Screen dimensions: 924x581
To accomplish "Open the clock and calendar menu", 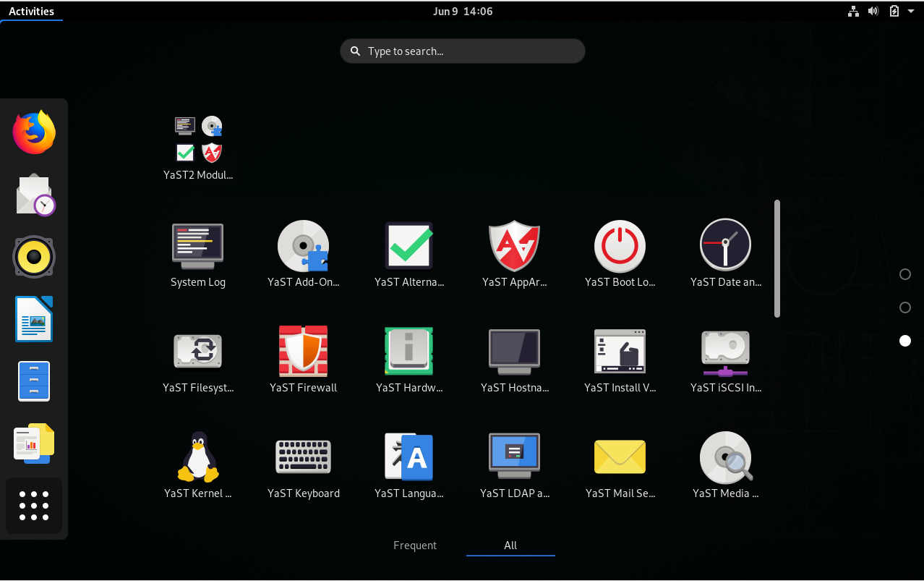I will (462, 11).
